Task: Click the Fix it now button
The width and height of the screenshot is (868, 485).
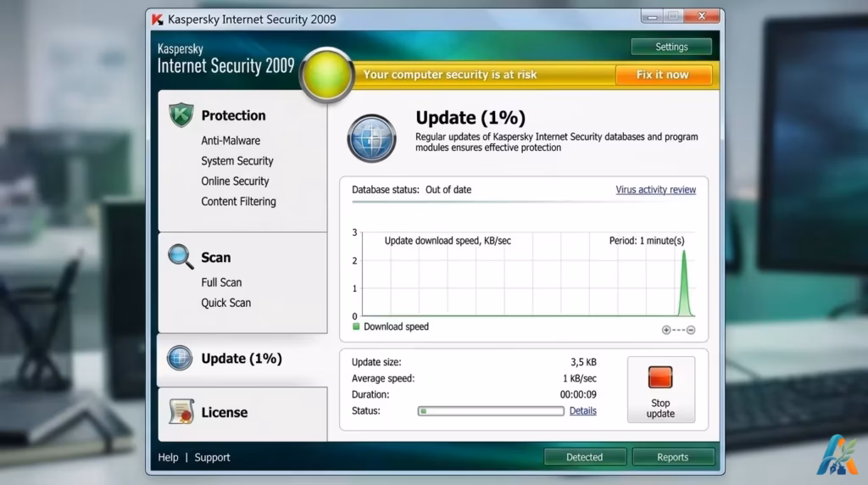Action: [663, 75]
